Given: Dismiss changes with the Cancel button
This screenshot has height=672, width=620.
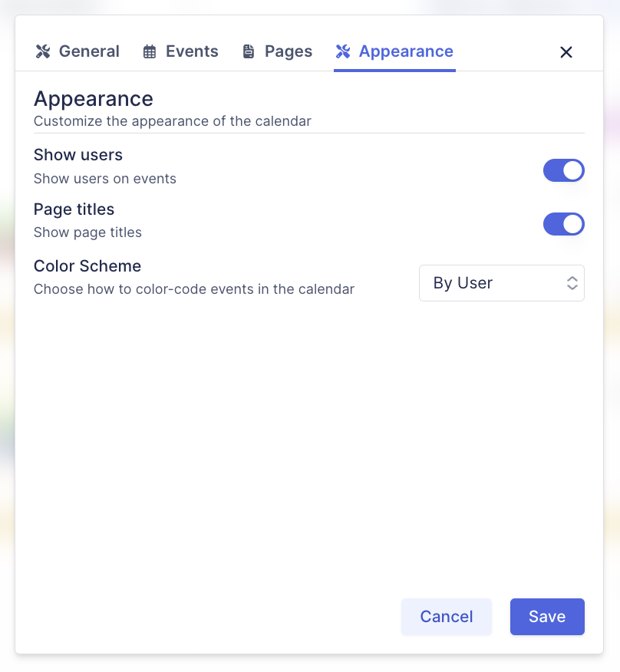Looking at the screenshot, I should coord(447,616).
